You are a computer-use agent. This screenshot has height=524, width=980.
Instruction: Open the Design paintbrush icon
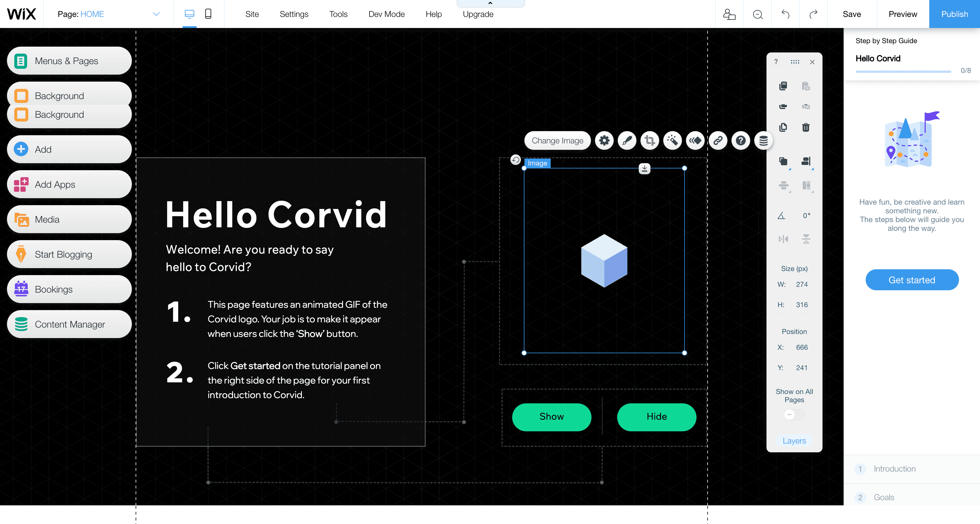[627, 141]
